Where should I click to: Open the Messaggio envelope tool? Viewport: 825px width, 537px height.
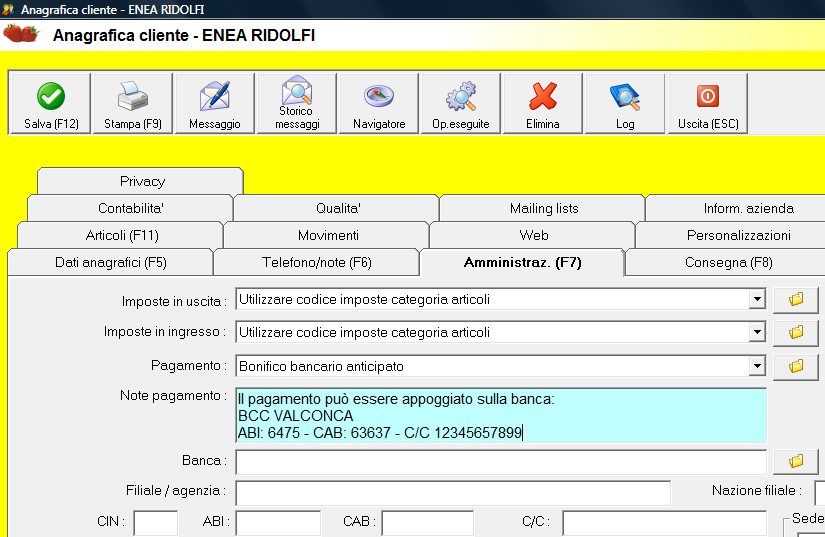(215, 104)
